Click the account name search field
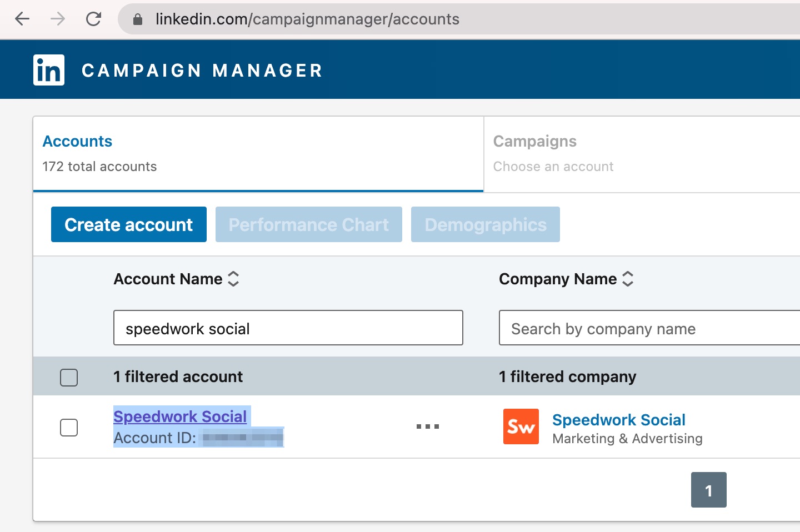This screenshot has width=800, height=532. [x=288, y=328]
